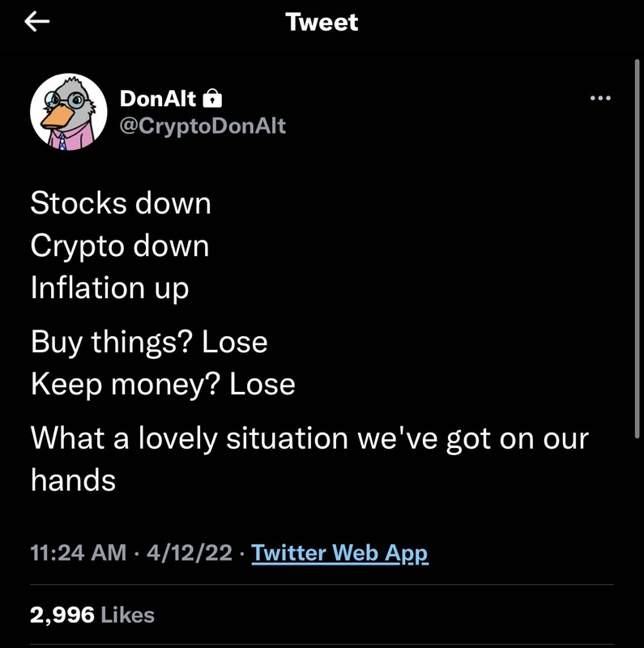Open the Twitter Web App link
Screen dimensions: 644x648
click(x=339, y=553)
